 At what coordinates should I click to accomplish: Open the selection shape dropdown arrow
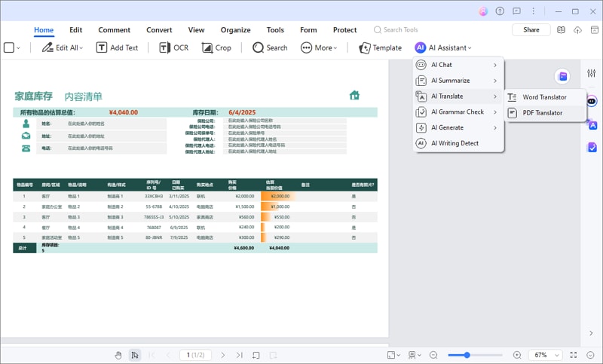pyautogui.click(x=18, y=48)
